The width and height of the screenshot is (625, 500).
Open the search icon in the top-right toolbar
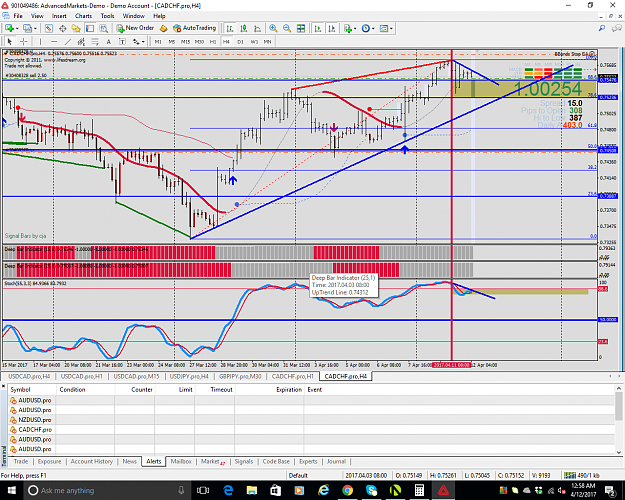pos(601,28)
